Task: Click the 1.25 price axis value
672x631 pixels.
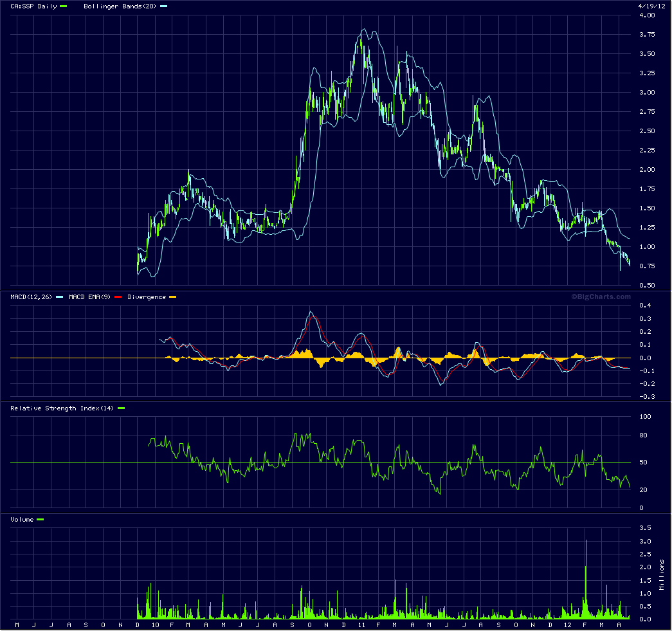Action: coord(647,228)
